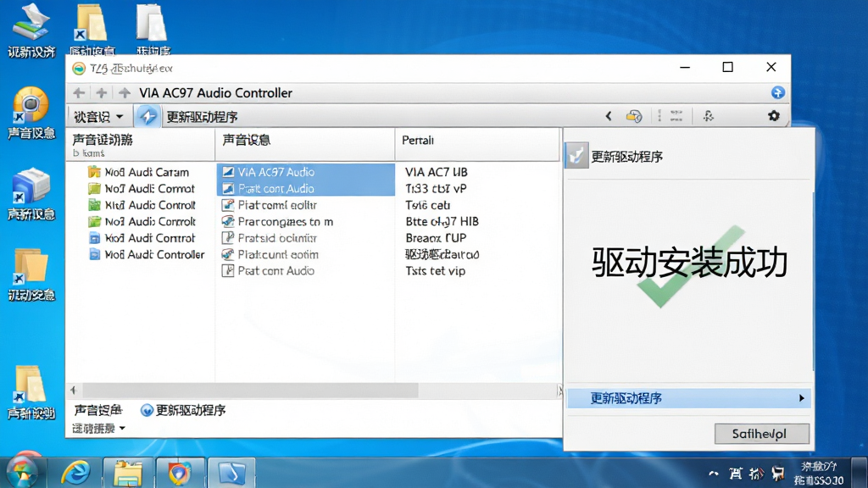Click the forward arrow in the navigation bar
The width and height of the screenshot is (868, 488).
click(x=102, y=92)
